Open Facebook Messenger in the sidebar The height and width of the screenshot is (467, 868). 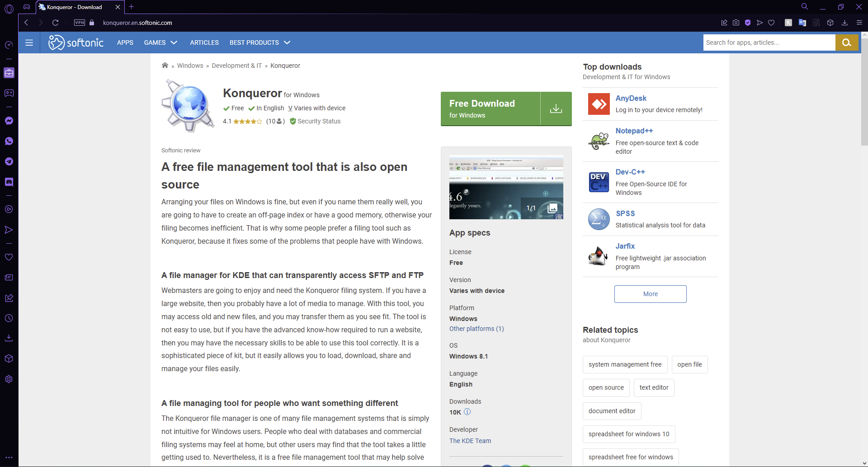coord(9,121)
